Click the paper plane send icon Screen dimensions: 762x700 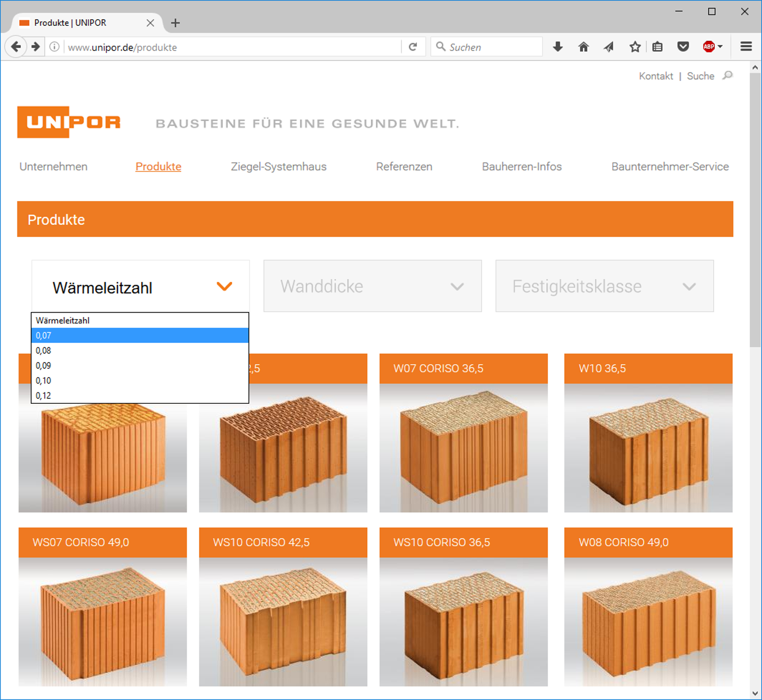tap(609, 47)
